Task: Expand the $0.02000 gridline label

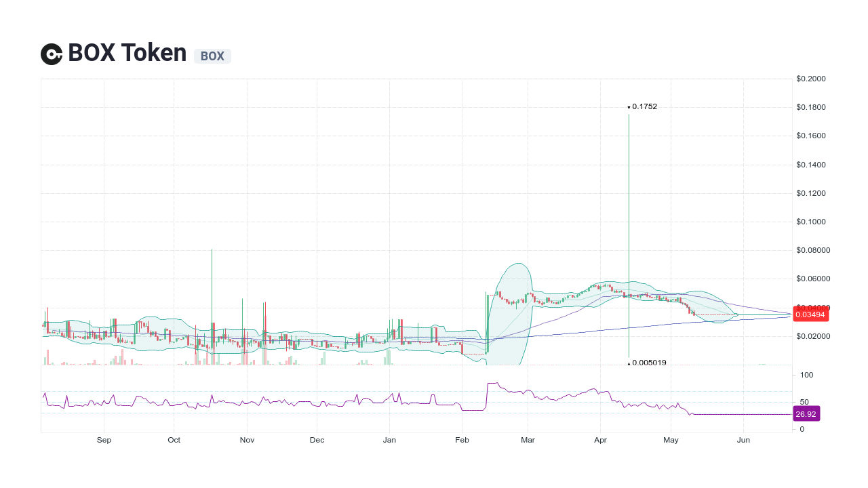Action: tap(813, 335)
